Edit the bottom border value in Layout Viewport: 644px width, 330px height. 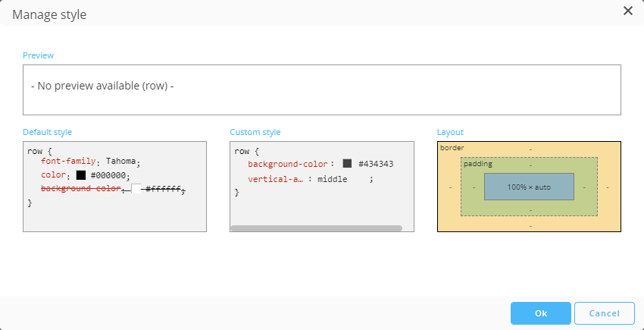(x=530, y=225)
